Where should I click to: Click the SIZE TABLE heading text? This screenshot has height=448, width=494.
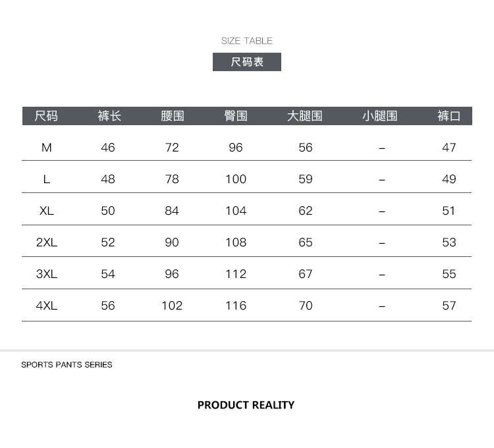click(x=247, y=41)
